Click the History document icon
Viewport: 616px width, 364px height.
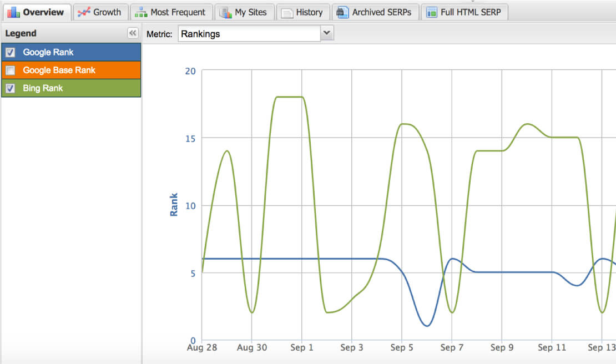tap(287, 12)
